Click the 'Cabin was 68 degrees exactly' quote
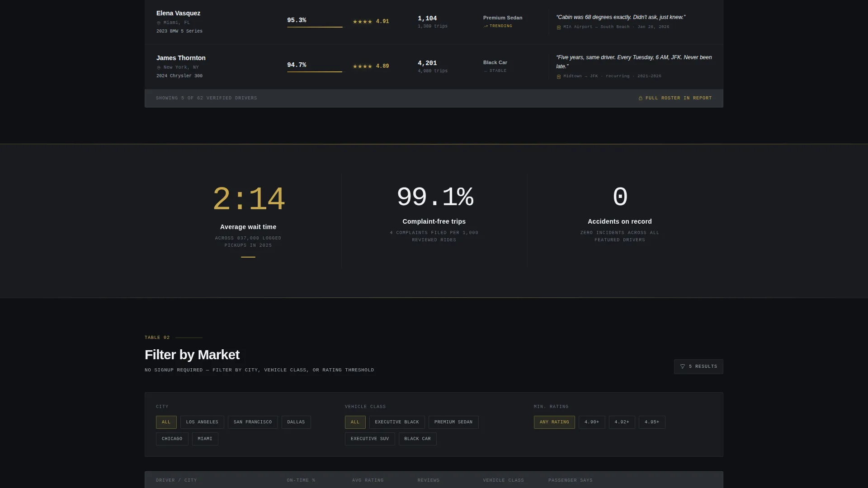 pos(621,17)
